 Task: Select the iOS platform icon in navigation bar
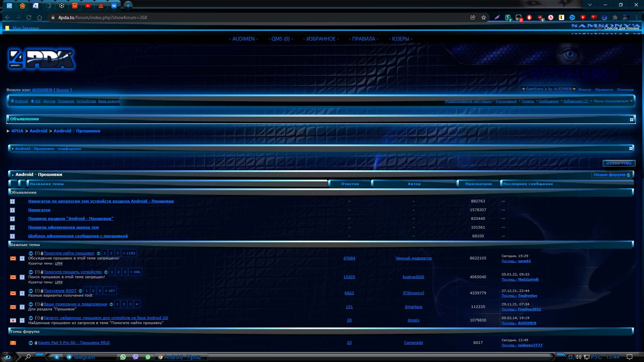pos(32,101)
